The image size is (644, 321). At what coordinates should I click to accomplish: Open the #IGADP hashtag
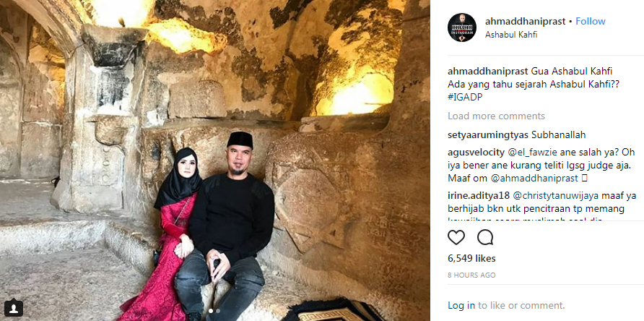coord(464,97)
